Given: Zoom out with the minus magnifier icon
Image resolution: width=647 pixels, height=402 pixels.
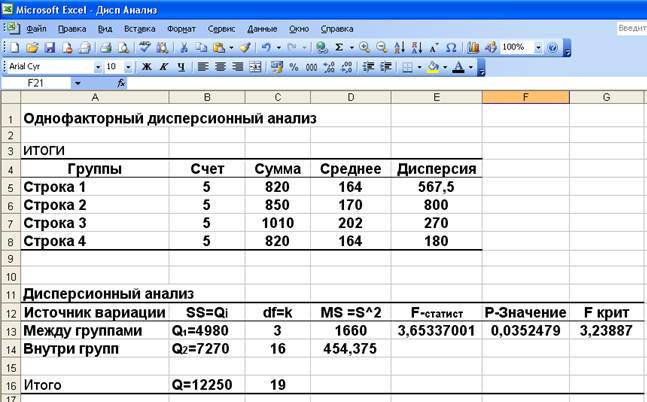Looking at the screenshot, I should click(x=382, y=47).
